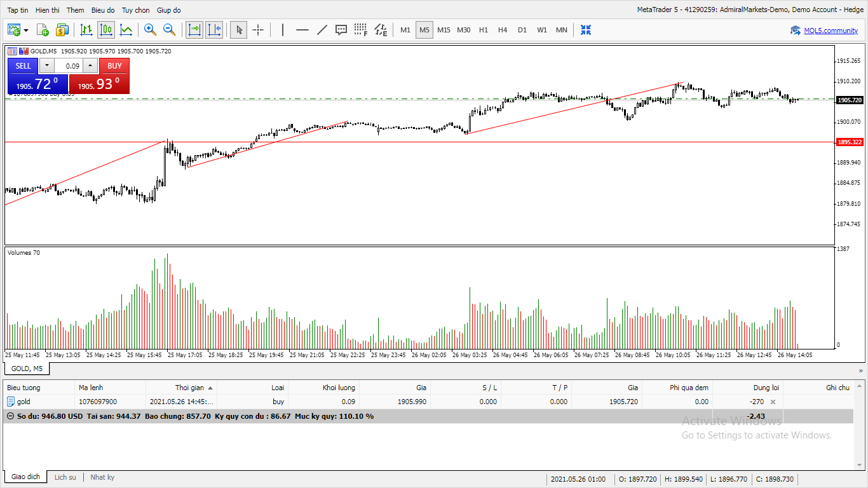Switch chart to line chart mode
This screenshot has height=488, width=868.
(126, 30)
